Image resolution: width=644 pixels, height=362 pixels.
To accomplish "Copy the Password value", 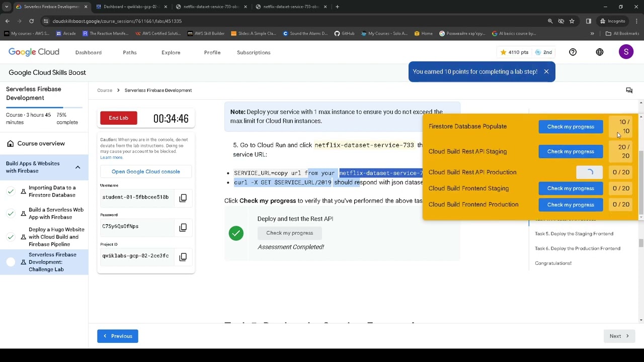I will pyautogui.click(x=183, y=227).
